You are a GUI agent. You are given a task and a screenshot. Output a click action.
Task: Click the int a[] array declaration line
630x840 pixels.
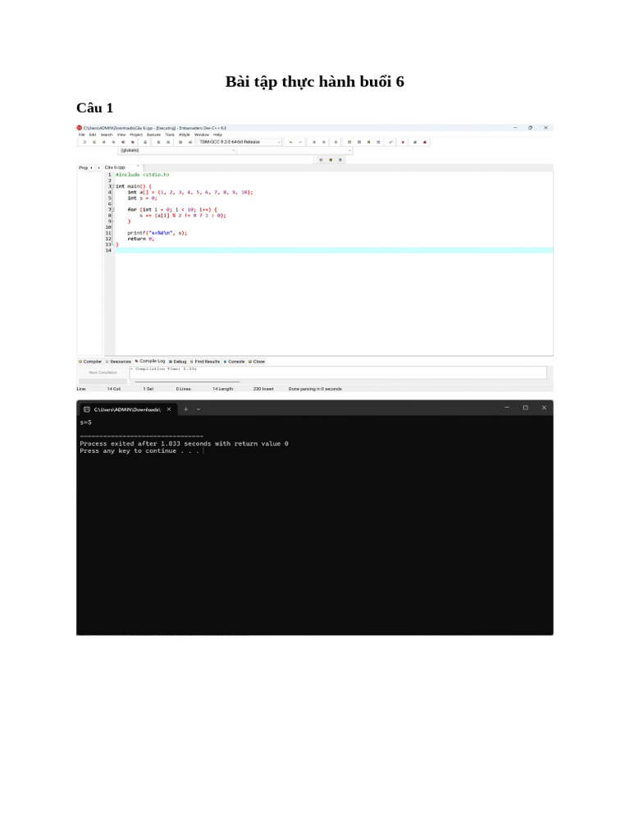(190, 192)
